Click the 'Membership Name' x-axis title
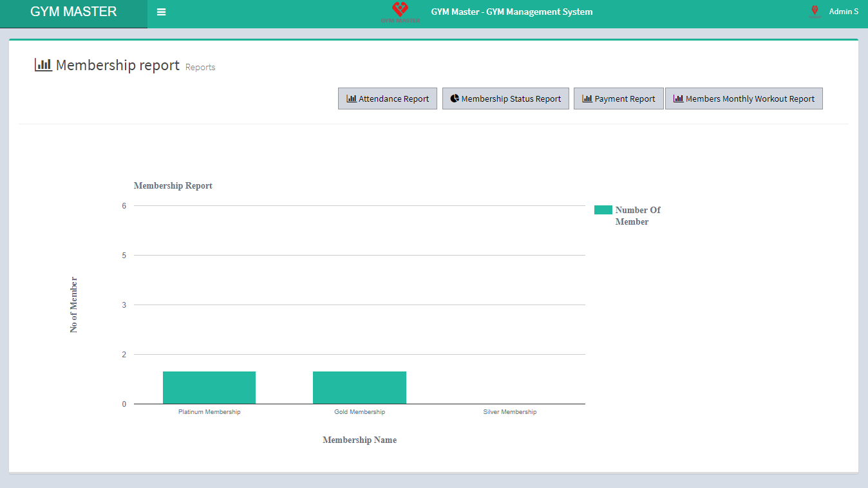 (359, 440)
